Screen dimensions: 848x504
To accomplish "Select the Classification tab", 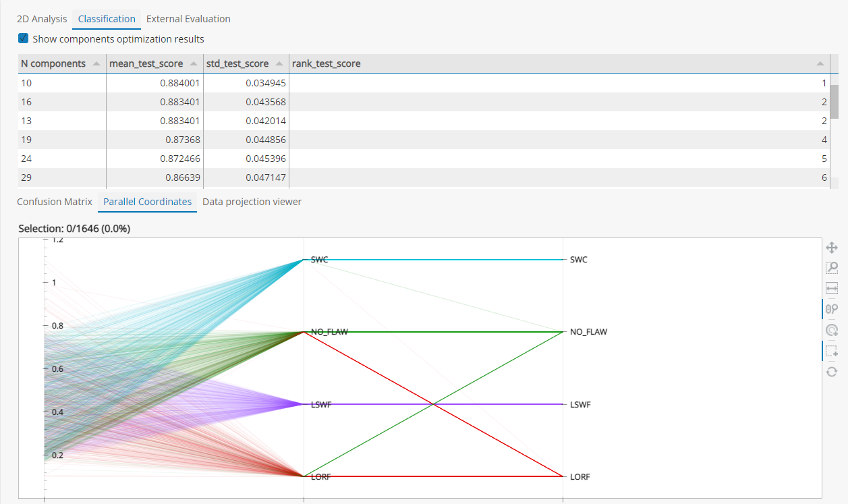I will tap(107, 19).
